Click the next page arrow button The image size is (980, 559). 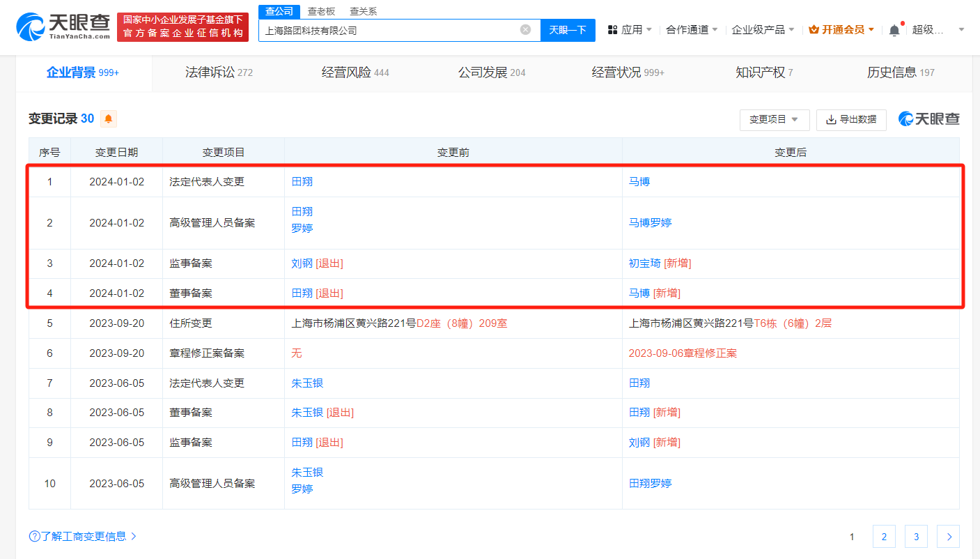[x=949, y=537]
